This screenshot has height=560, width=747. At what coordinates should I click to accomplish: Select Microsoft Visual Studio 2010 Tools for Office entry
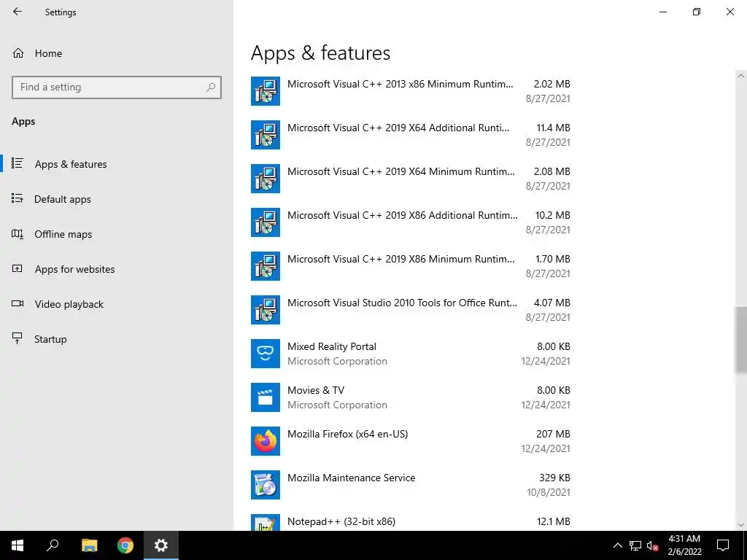(411, 310)
